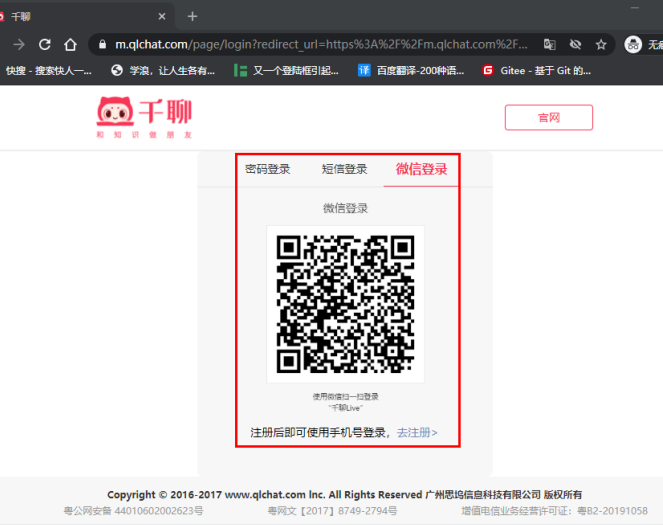Open the 快搜 bookmark
This screenshot has height=525, width=663.
click(x=49, y=71)
